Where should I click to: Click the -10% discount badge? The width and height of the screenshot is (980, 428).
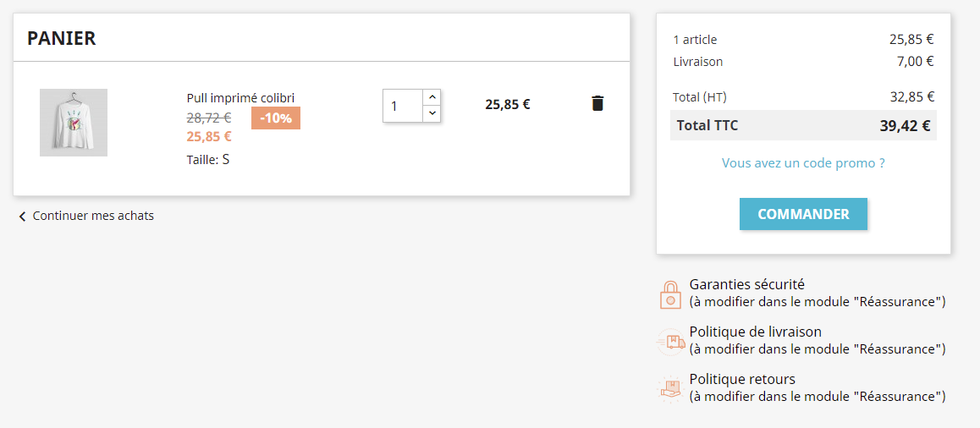point(276,118)
